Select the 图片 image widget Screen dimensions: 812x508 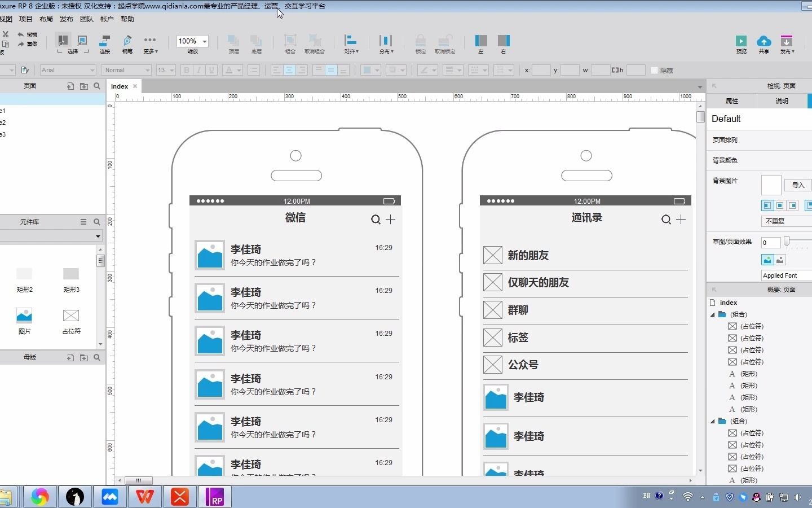point(24,321)
